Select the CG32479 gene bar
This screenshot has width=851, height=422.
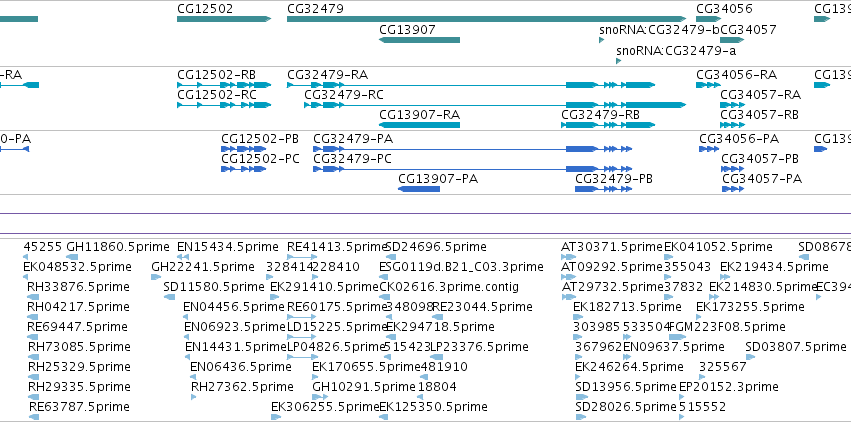pos(487,19)
